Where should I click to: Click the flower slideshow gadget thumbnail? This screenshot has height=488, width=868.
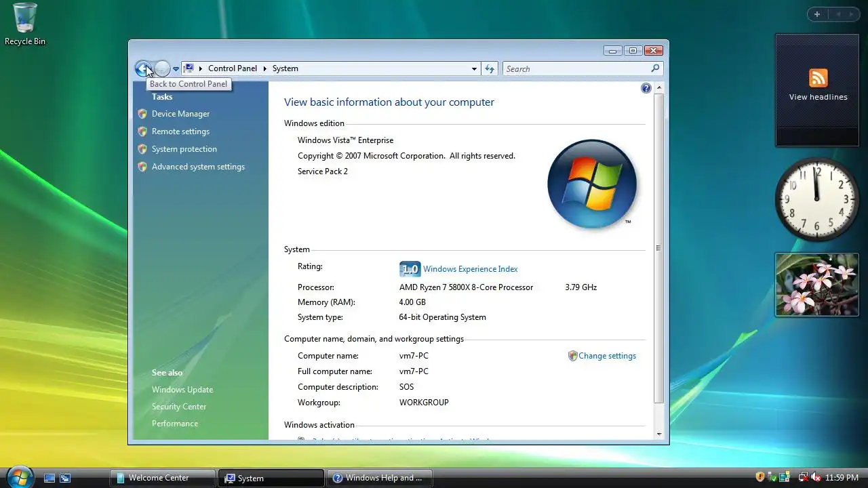[817, 285]
